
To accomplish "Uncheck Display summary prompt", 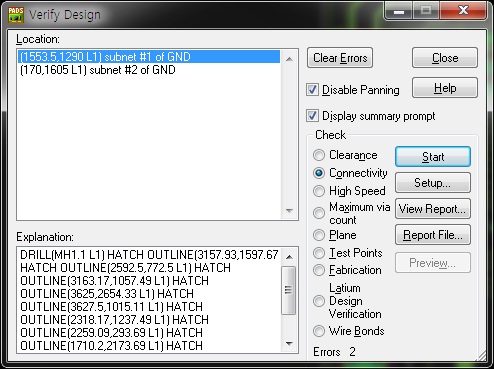I will [x=312, y=116].
